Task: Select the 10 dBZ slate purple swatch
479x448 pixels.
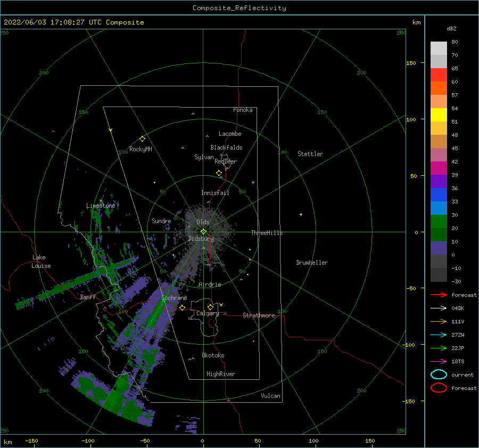Action: click(x=439, y=248)
